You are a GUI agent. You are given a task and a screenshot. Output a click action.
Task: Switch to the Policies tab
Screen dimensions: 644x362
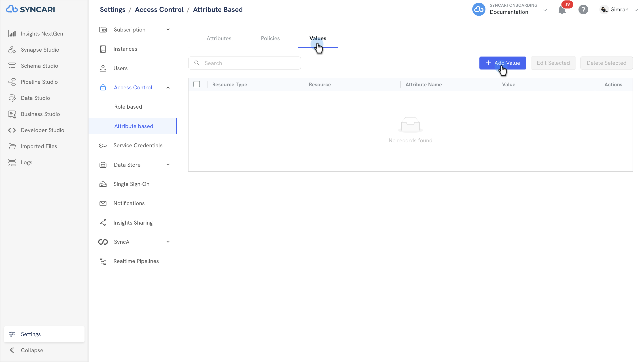pyautogui.click(x=270, y=38)
